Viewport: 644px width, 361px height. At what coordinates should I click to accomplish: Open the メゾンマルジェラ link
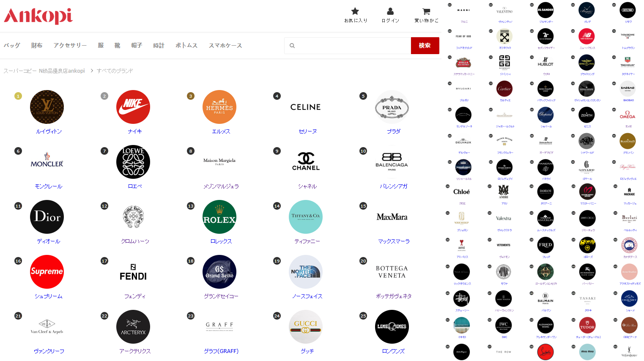pos(221,186)
